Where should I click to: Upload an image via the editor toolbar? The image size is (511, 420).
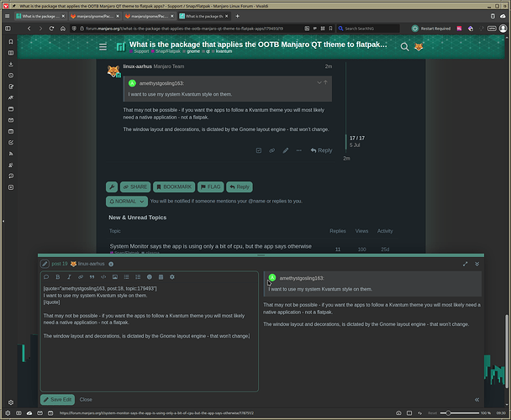click(115, 277)
